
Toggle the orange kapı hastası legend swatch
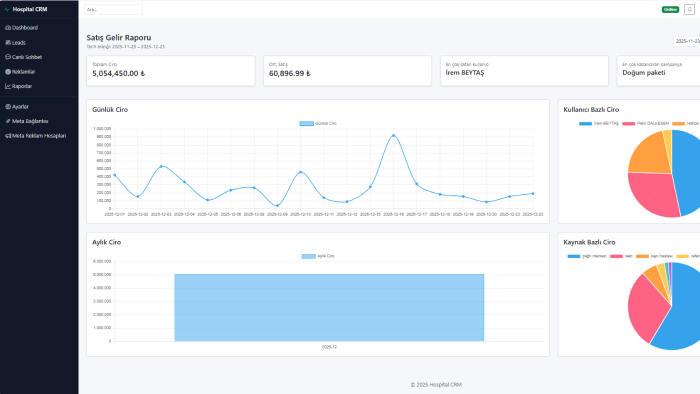coord(642,256)
